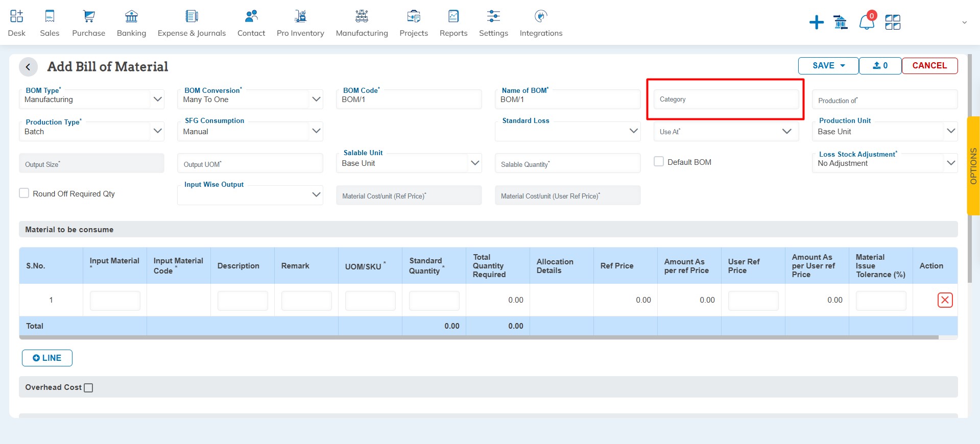Click Material Issue Tolerance cell in row 1
Viewport: 980px width, 444px height.
click(x=881, y=301)
